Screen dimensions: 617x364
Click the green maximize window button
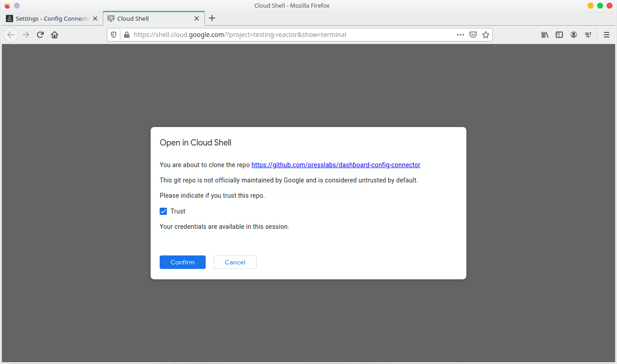click(600, 5)
